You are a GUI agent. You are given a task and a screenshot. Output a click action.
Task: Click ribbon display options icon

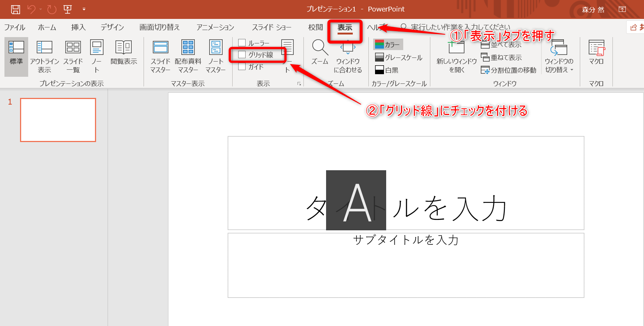click(x=622, y=9)
